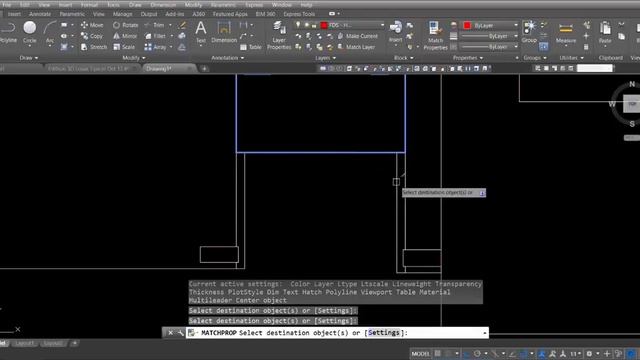
Task: Open the Annotate ribbon tab
Action: point(40,14)
